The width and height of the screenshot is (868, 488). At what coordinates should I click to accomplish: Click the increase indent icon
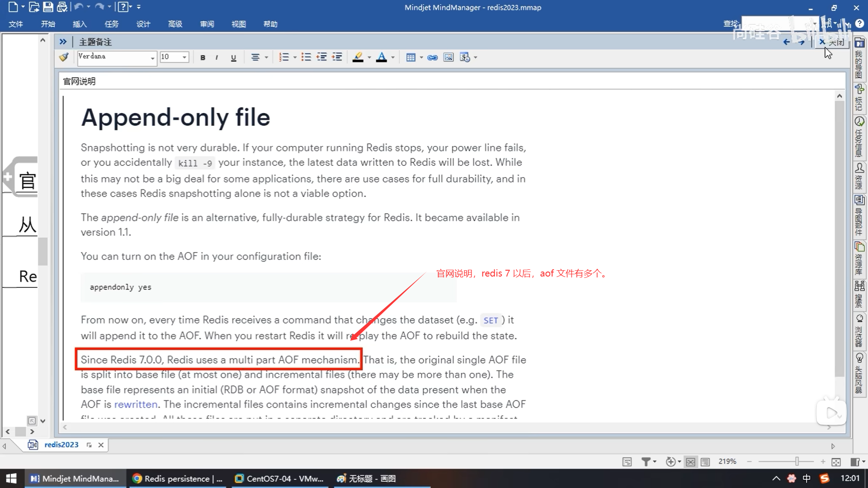(337, 57)
